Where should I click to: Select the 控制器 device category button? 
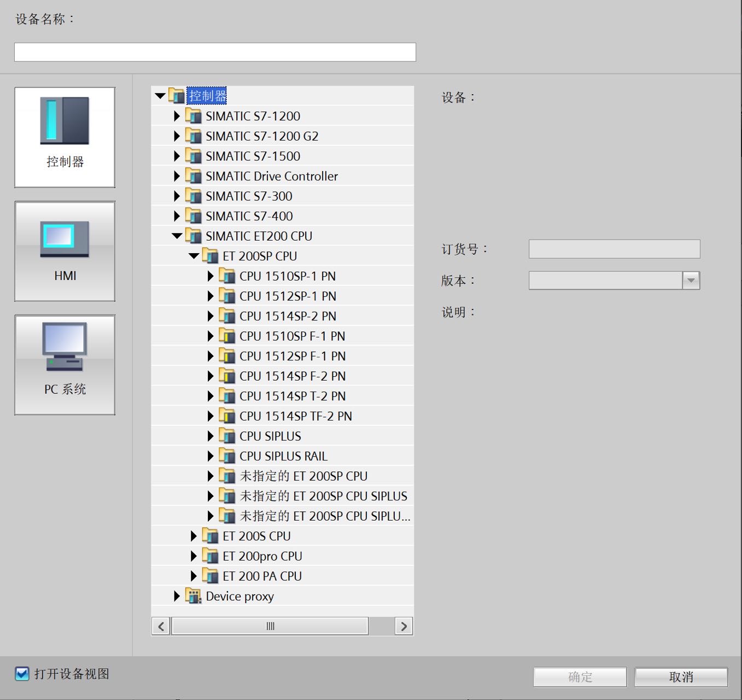(65, 137)
